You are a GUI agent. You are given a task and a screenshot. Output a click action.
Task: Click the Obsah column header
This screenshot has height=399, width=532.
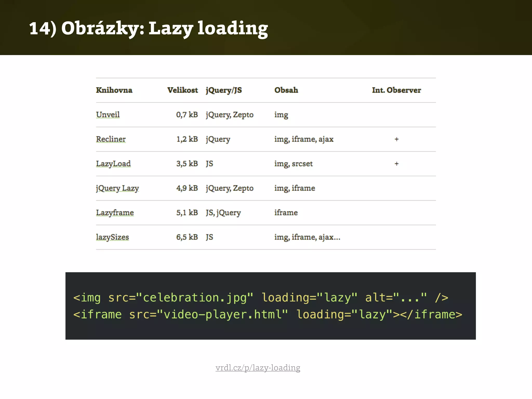tap(286, 90)
